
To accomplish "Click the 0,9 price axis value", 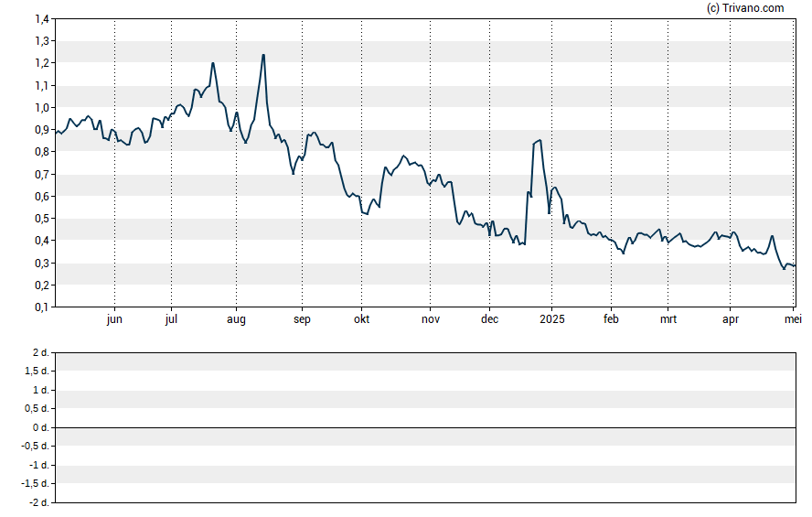I will coord(42,130).
